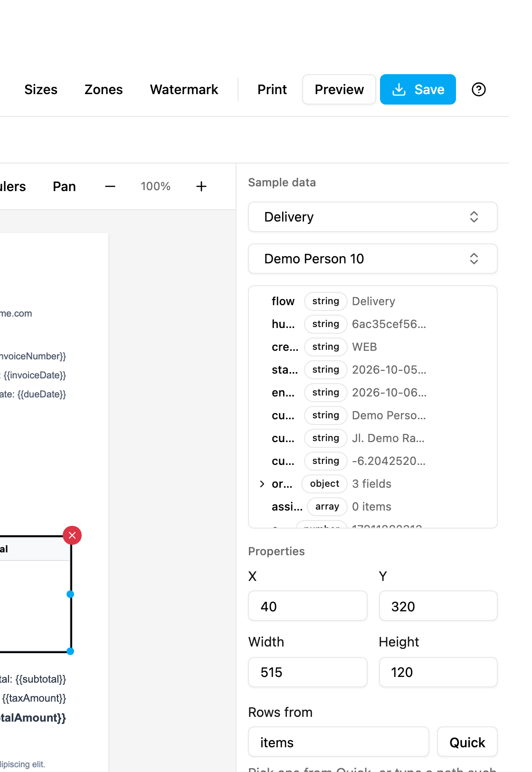This screenshot has width=532, height=772.
Task: Focus the Y position field
Action: point(438,606)
